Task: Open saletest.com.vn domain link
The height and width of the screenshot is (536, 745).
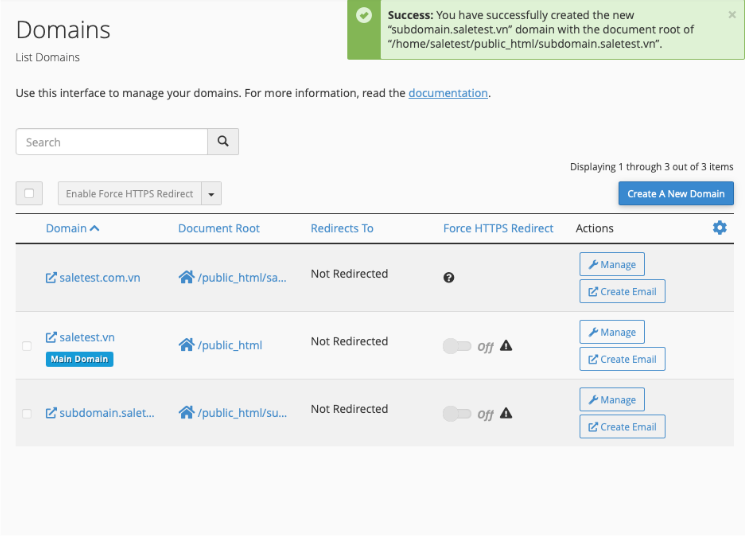Action: [x=100, y=278]
